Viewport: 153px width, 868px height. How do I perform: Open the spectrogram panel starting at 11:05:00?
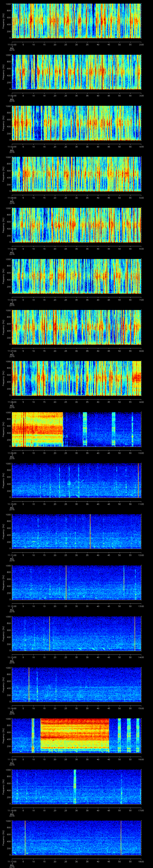point(77,225)
